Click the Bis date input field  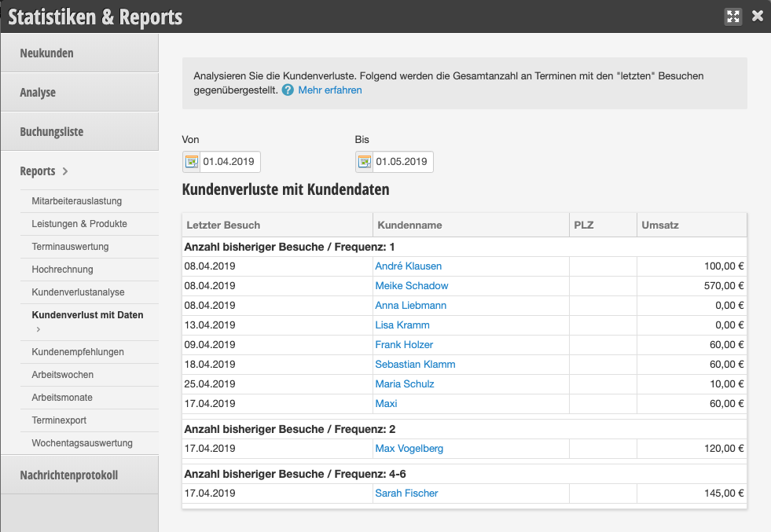pos(402,162)
